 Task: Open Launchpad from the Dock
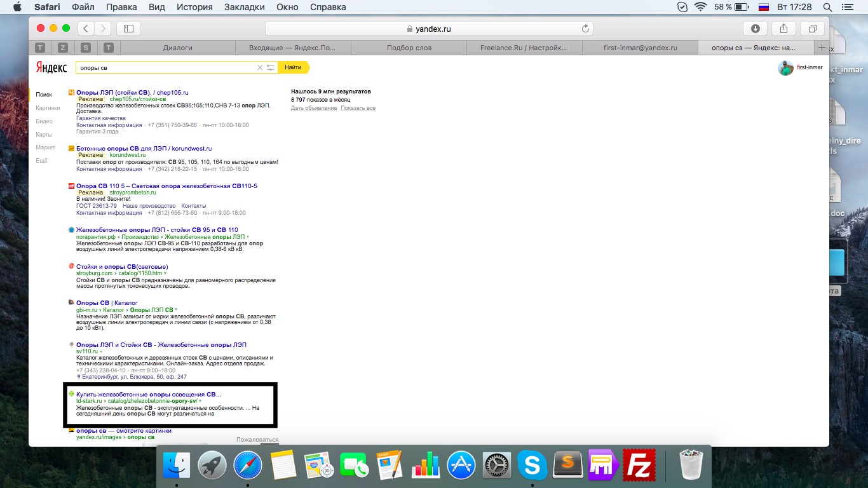(212, 466)
